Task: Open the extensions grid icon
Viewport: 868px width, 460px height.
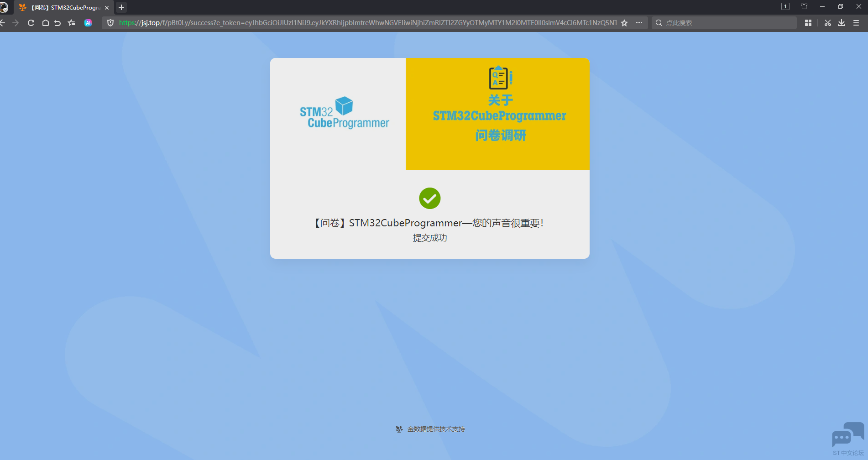Action: click(808, 23)
